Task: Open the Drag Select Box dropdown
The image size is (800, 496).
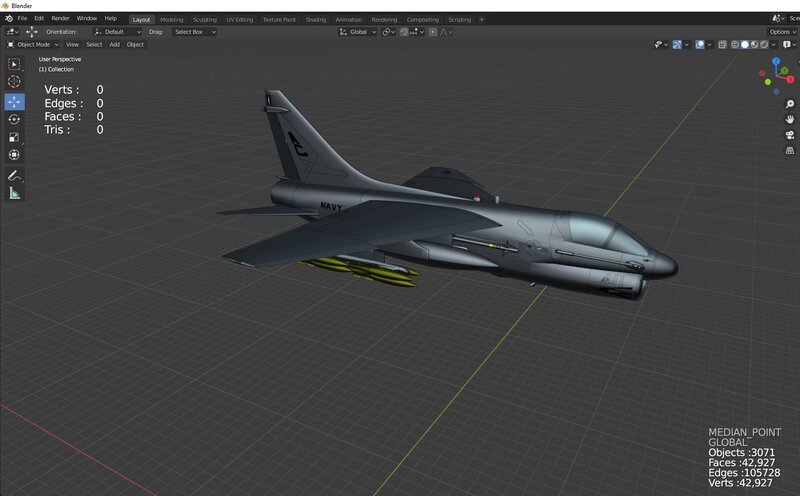Action: coord(193,32)
